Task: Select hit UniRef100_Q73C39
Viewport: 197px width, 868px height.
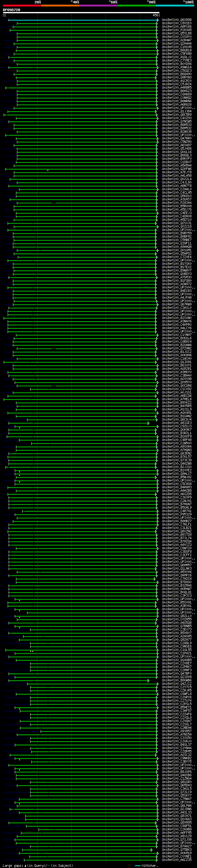Action: 177,460
